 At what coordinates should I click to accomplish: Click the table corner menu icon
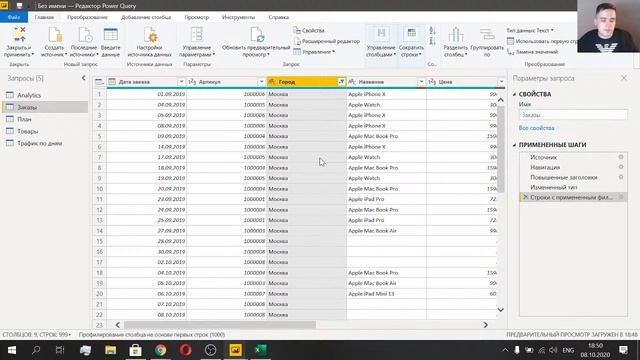[99, 82]
